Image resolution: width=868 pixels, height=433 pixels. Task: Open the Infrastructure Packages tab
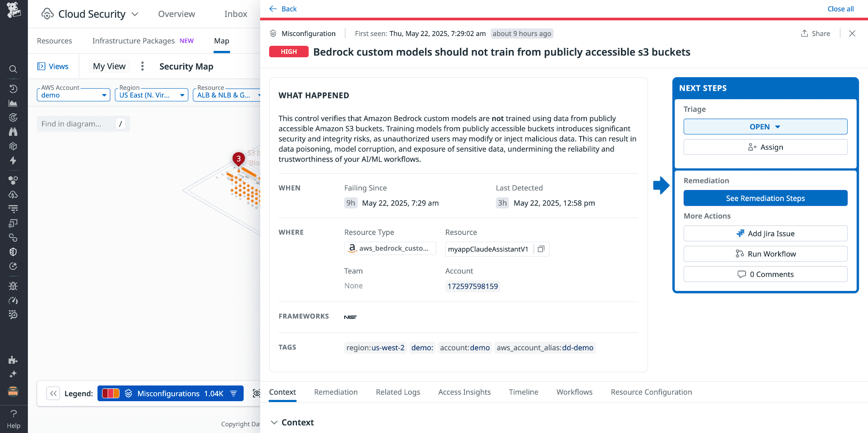pos(133,41)
